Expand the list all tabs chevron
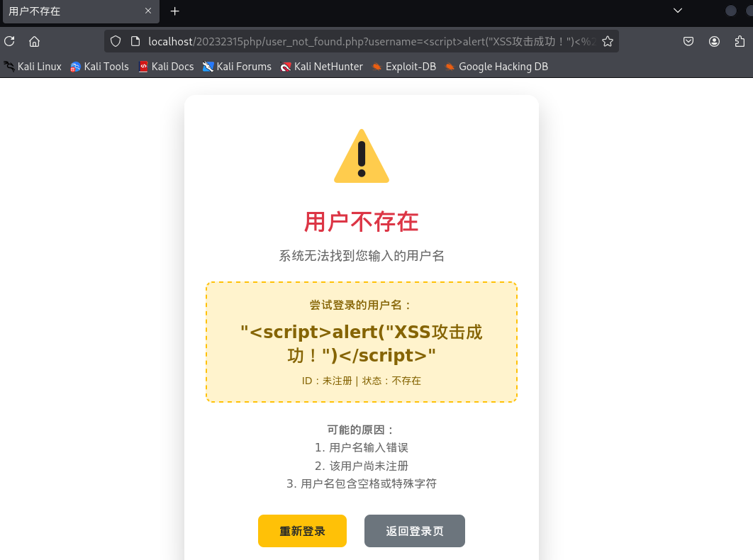 678,11
